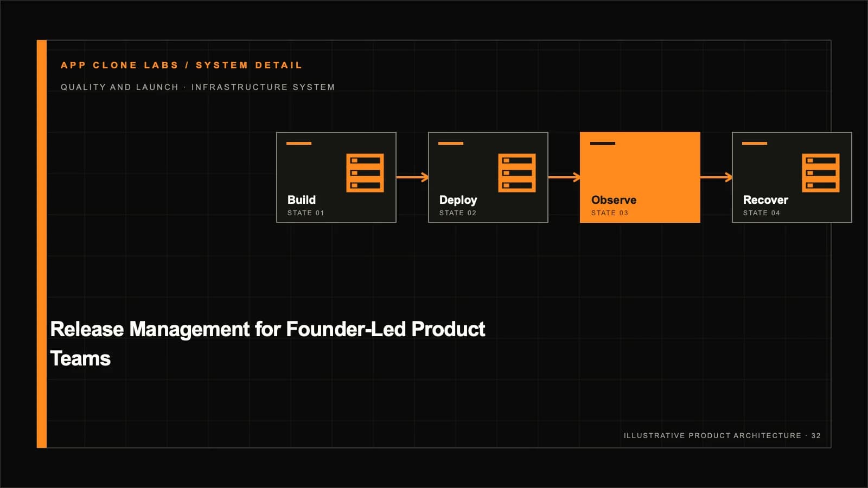The image size is (868, 488).
Task: Click the STATE 04 caption
Action: coord(762,213)
